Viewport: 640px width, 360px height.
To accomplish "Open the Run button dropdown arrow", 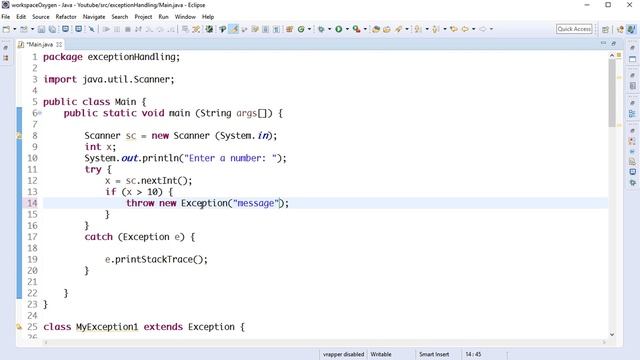I will [347, 29].
